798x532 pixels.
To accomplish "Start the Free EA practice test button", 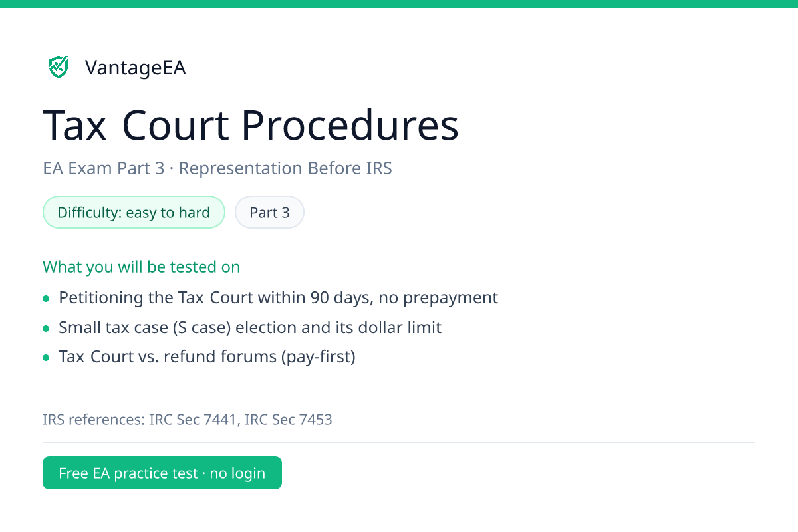I will 162,473.
